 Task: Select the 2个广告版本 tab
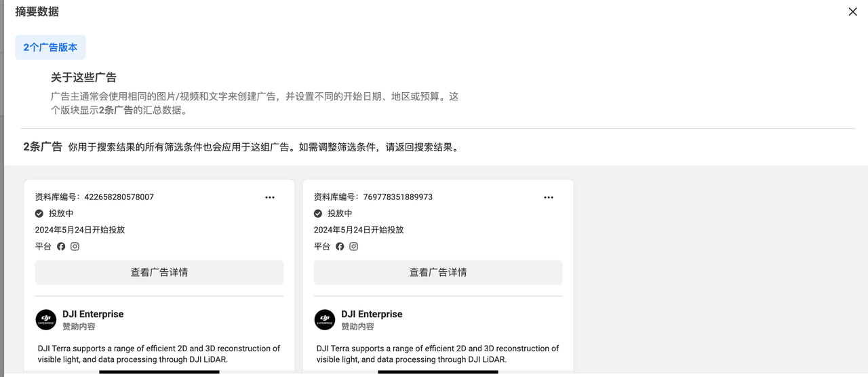tap(50, 47)
